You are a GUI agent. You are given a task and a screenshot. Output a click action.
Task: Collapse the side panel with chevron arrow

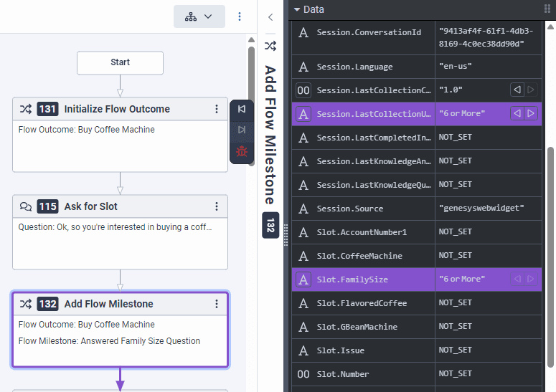pyautogui.click(x=270, y=16)
